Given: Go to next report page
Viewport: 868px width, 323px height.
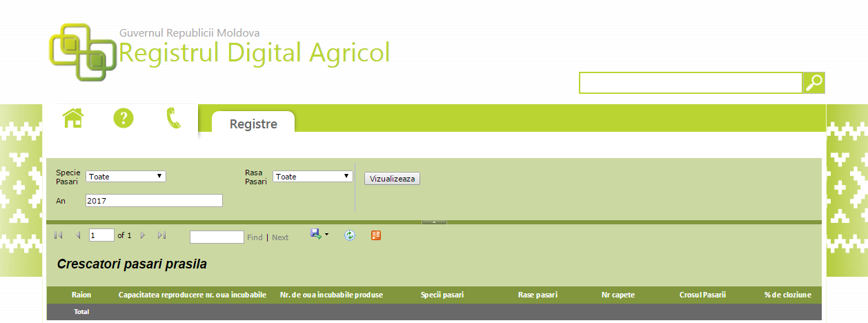Looking at the screenshot, I should [143, 235].
